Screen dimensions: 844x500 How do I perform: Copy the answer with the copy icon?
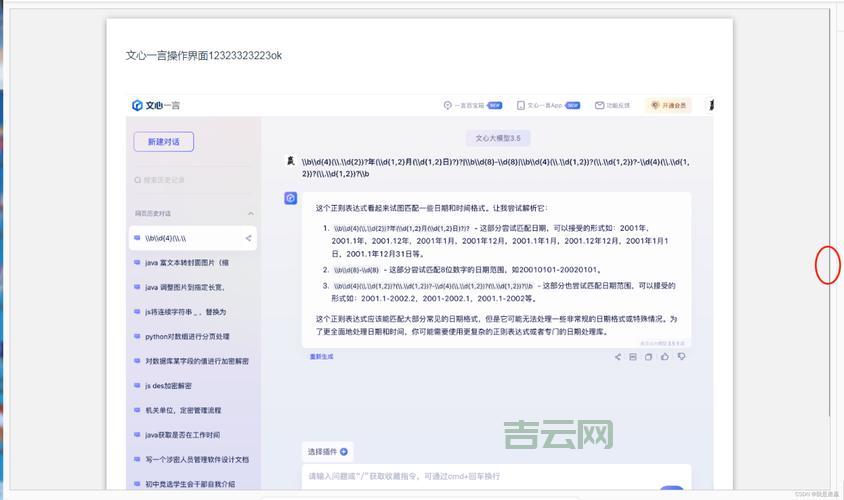(649, 357)
